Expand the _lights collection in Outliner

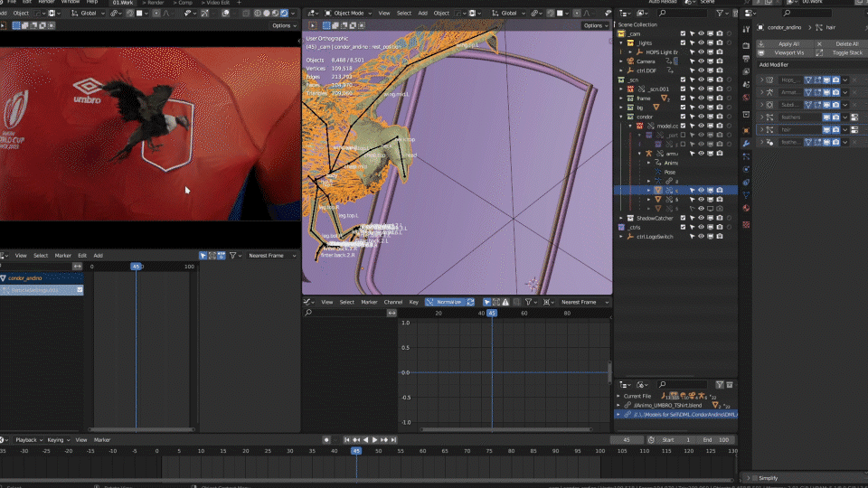(x=621, y=42)
